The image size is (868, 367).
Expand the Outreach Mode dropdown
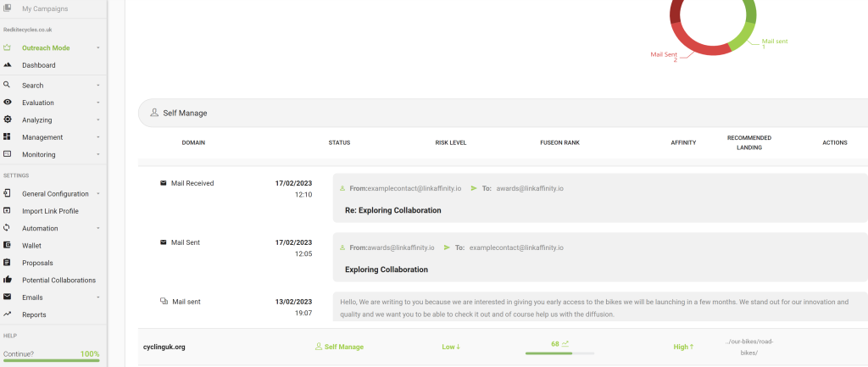pos(98,48)
